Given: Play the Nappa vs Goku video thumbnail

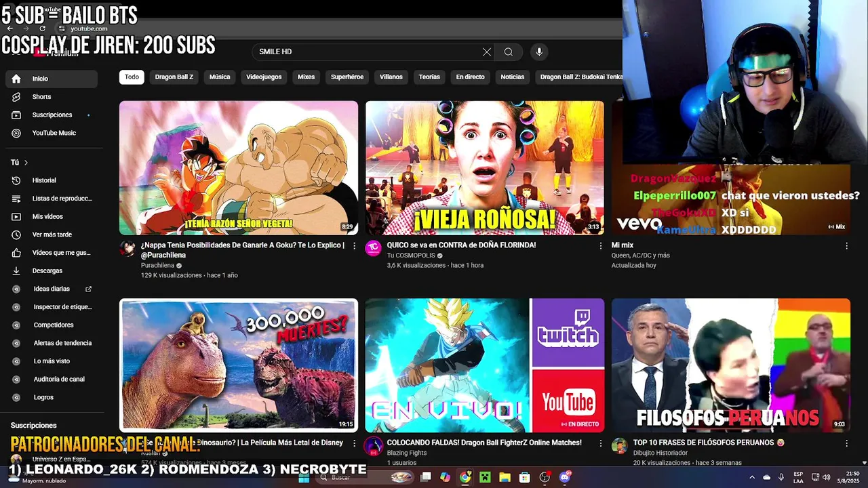Looking at the screenshot, I should (239, 167).
